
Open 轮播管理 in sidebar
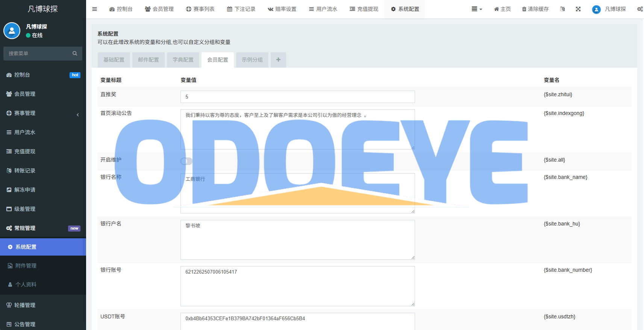[43, 305]
